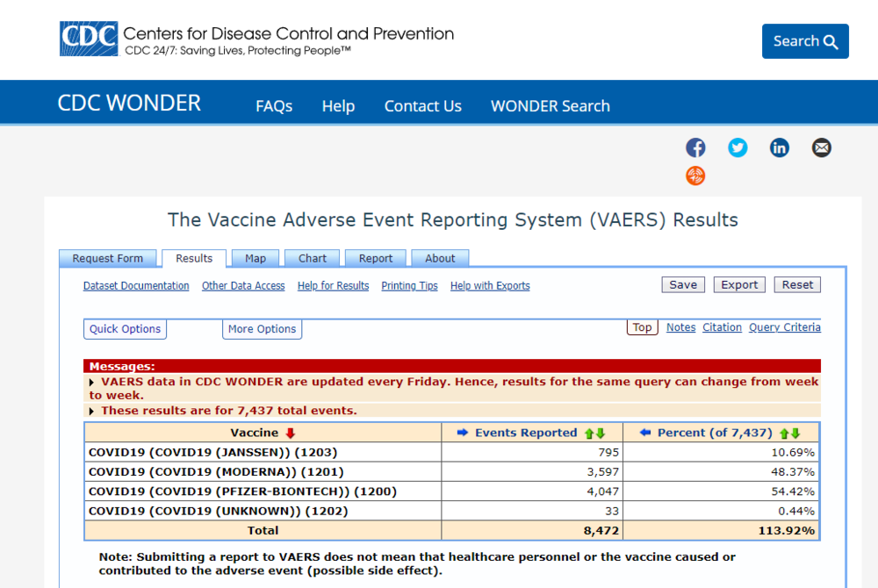Viewport: 878px width, 588px height.
Task: Sort Events Reported with green arrows
Action: 595,433
